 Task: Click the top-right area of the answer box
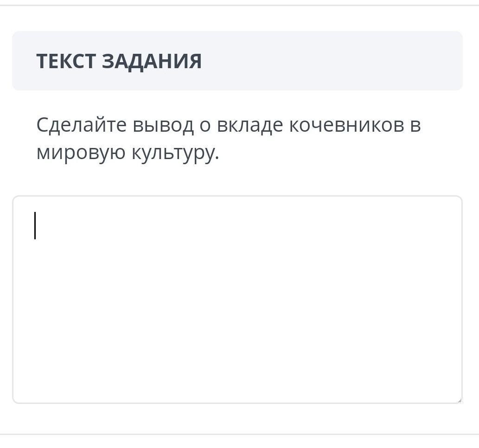click(x=428, y=214)
